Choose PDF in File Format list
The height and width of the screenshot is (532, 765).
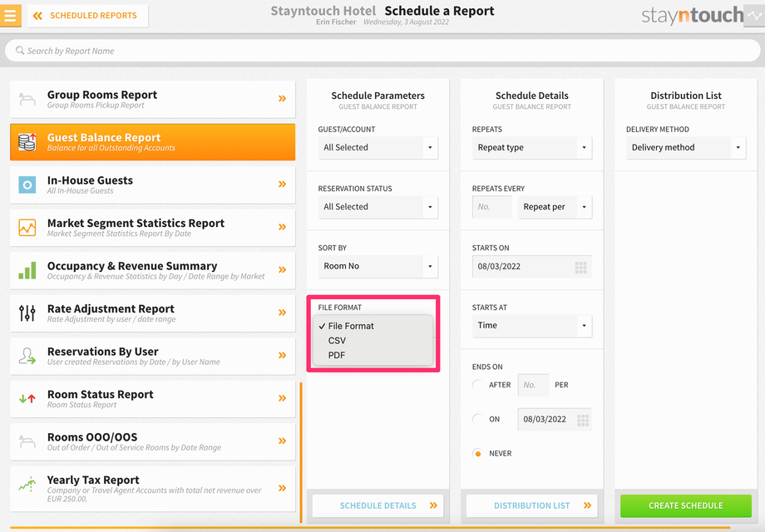[x=373, y=355]
